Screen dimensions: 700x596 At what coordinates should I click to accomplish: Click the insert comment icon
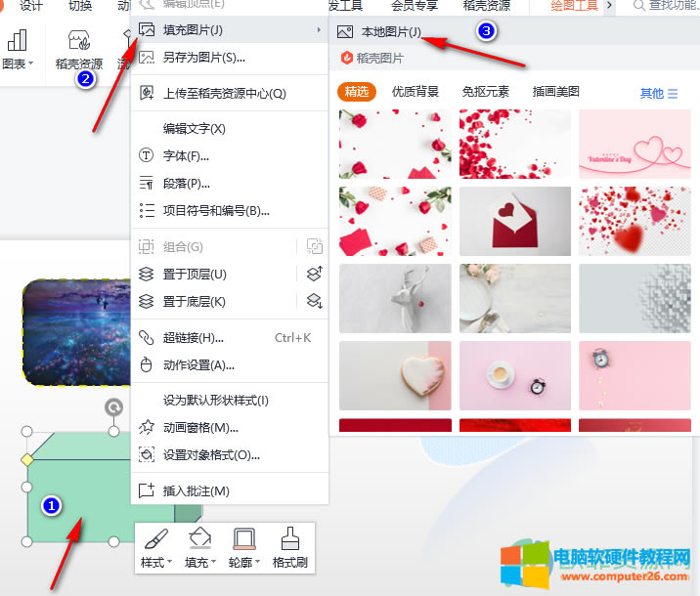coord(146,490)
